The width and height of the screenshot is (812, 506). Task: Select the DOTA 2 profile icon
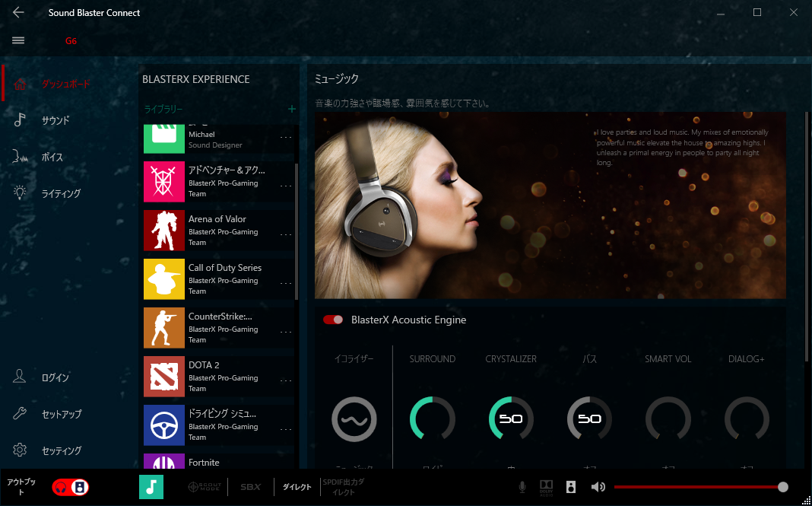[164, 377]
